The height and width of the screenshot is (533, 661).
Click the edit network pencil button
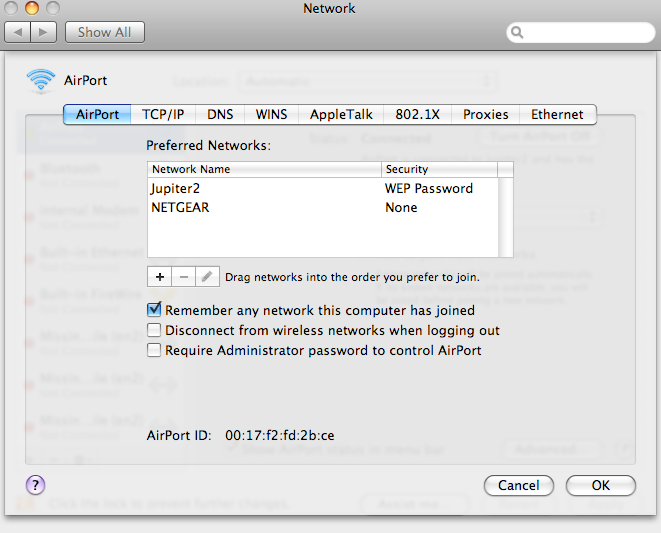(207, 276)
